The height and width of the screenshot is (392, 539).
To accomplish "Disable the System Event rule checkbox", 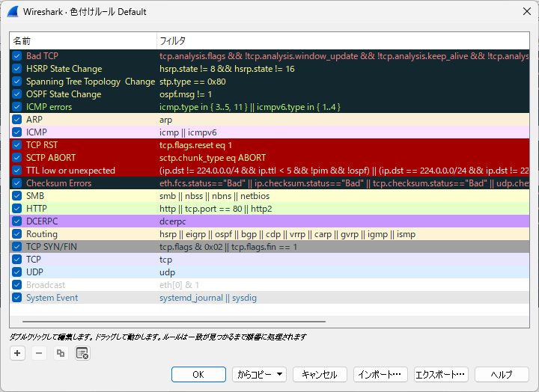I will pos(16,298).
